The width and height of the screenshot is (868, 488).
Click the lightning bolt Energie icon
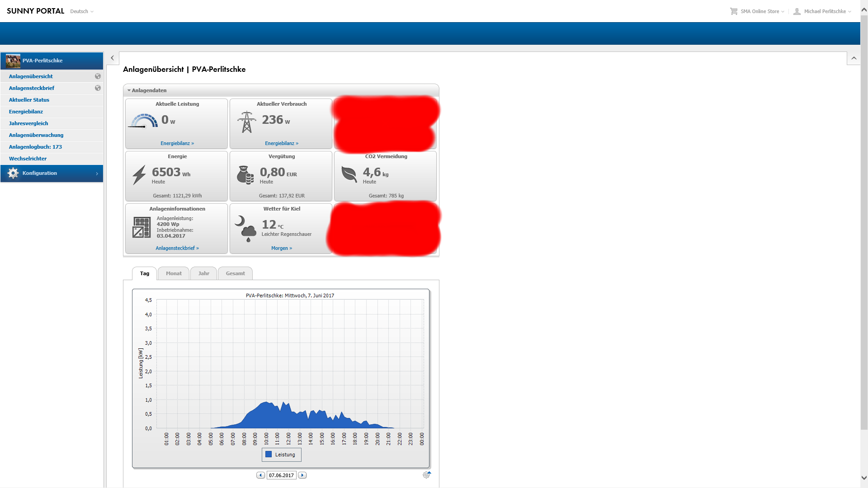coord(139,175)
